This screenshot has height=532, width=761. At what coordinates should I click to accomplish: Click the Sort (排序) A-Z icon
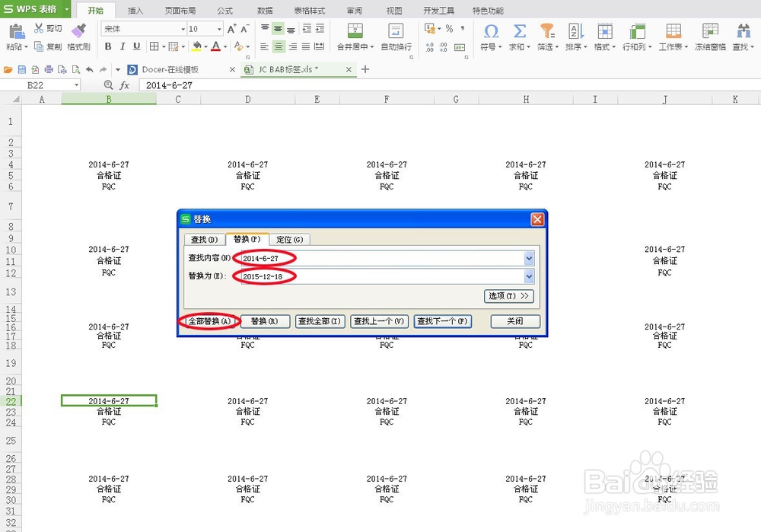[x=576, y=31]
